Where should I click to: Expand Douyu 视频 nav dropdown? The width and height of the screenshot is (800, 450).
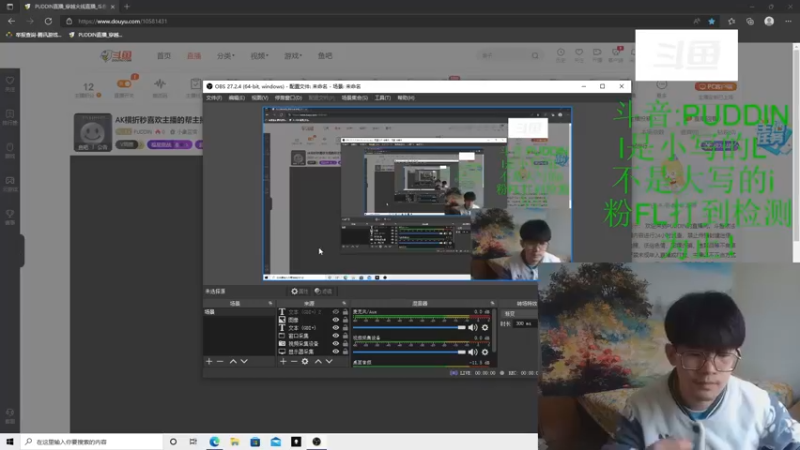click(x=259, y=56)
